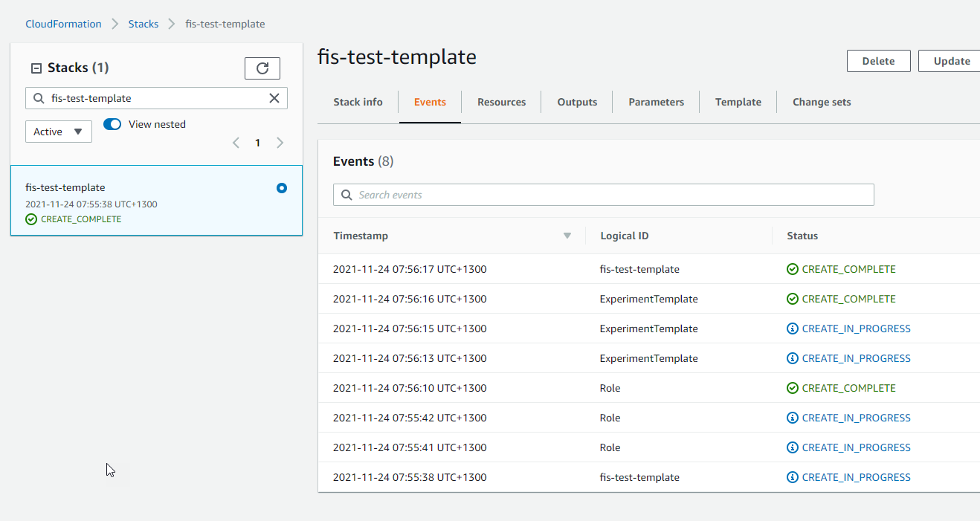Go to next page of stacks
Screen dimensions: 980x521
(280, 143)
